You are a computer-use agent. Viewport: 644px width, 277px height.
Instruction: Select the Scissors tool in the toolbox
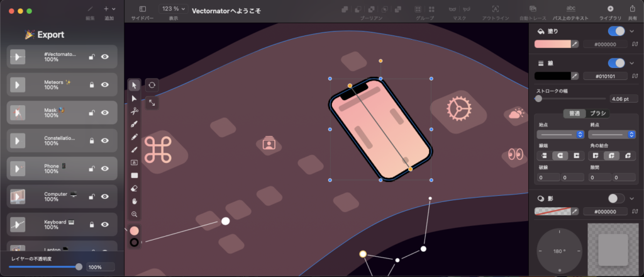click(x=134, y=111)
